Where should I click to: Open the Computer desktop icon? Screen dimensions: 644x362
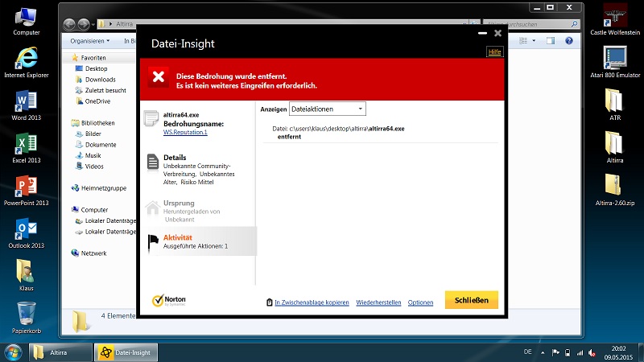26,22
